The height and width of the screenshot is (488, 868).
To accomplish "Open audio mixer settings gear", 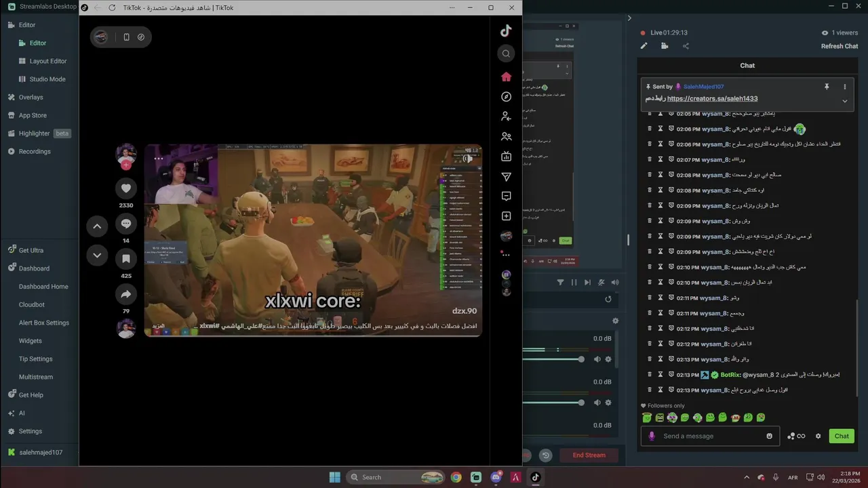I will tap(616, 321).
